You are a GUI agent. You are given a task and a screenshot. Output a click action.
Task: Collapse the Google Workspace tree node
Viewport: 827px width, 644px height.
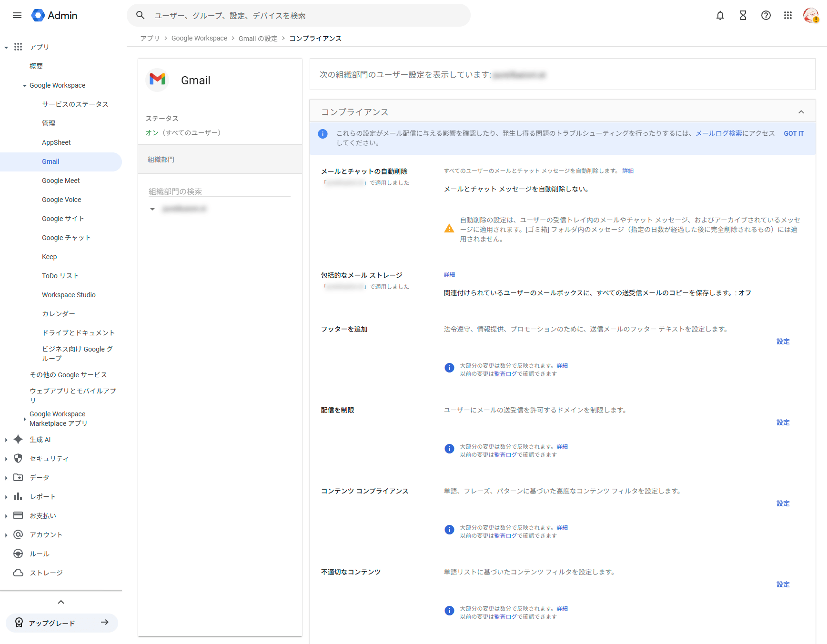point(24,86)
